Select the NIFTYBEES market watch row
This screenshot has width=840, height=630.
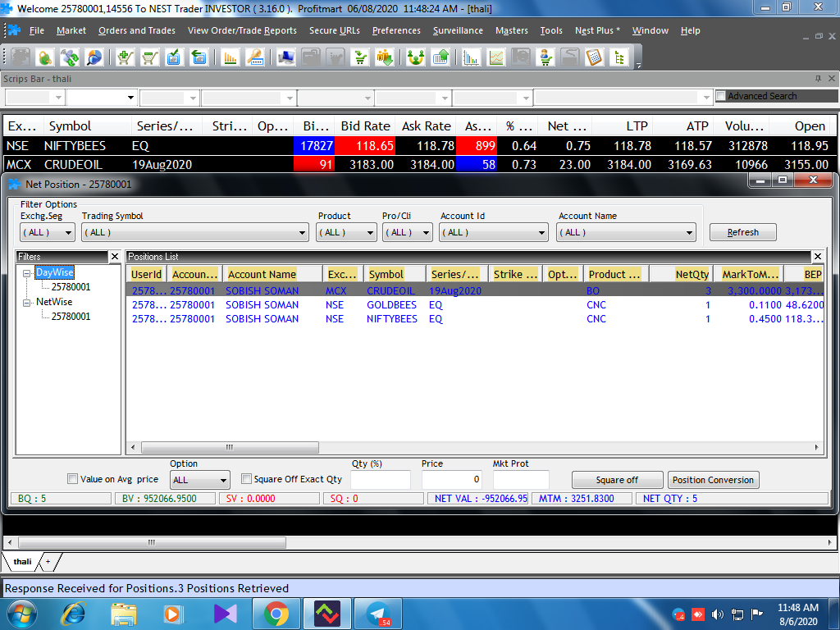[420, 146]
